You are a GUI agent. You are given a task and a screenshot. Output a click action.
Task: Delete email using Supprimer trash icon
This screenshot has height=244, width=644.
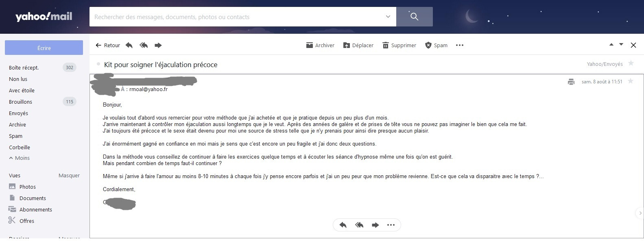(399, 45)
